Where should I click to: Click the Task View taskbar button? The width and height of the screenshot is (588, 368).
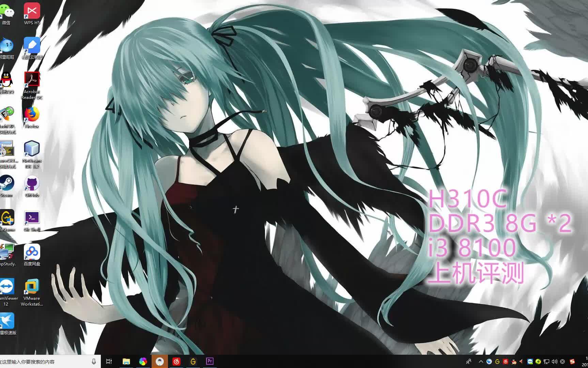coord(109,362)
